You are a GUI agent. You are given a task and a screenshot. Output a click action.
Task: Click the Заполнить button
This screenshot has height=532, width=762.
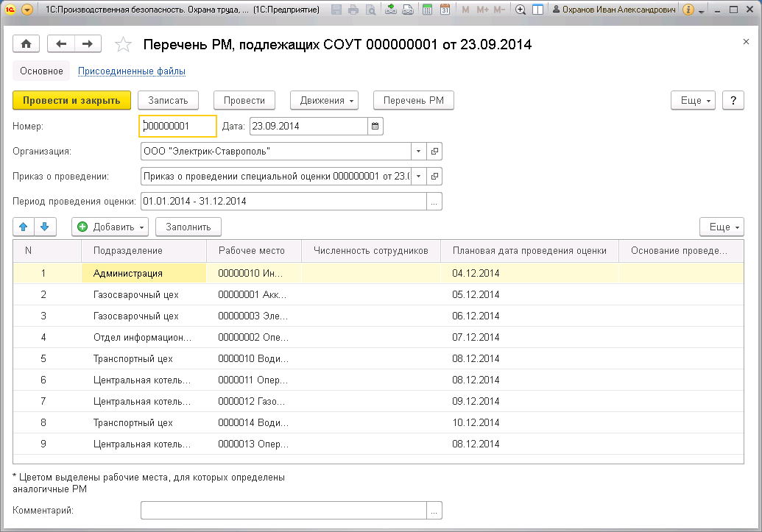(x=188, y=227)
